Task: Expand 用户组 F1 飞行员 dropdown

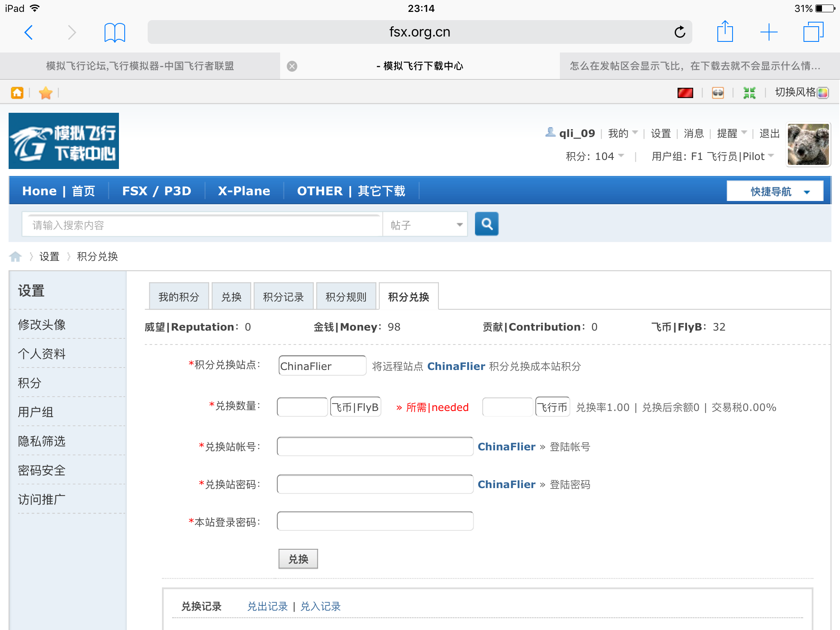Action: tap(712, 156)
